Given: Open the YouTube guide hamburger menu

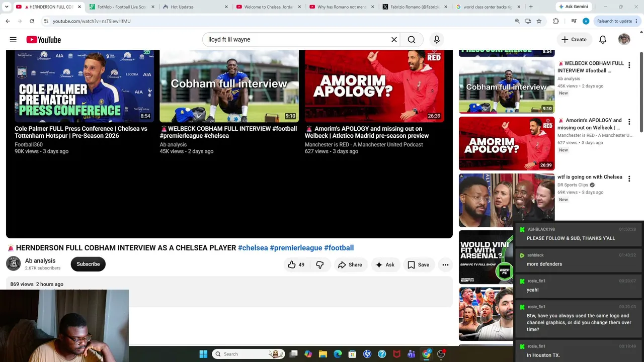Looking at the screenshot, I should [x=13, y=40].
